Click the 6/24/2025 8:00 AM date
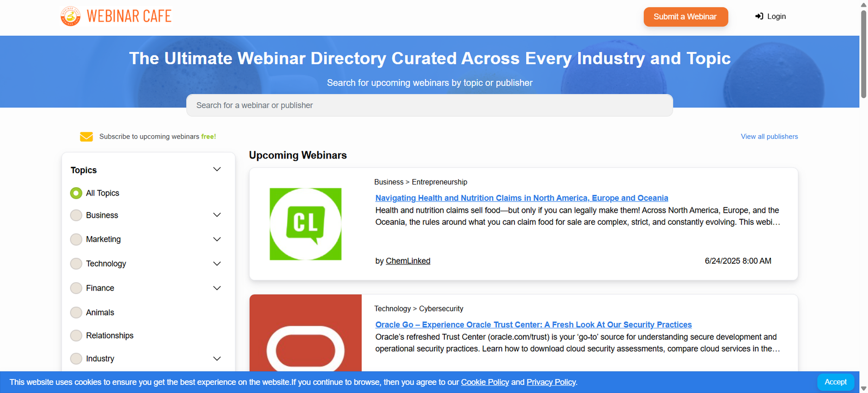The width and height of the screenshot is (868, 393). [738, 261]
